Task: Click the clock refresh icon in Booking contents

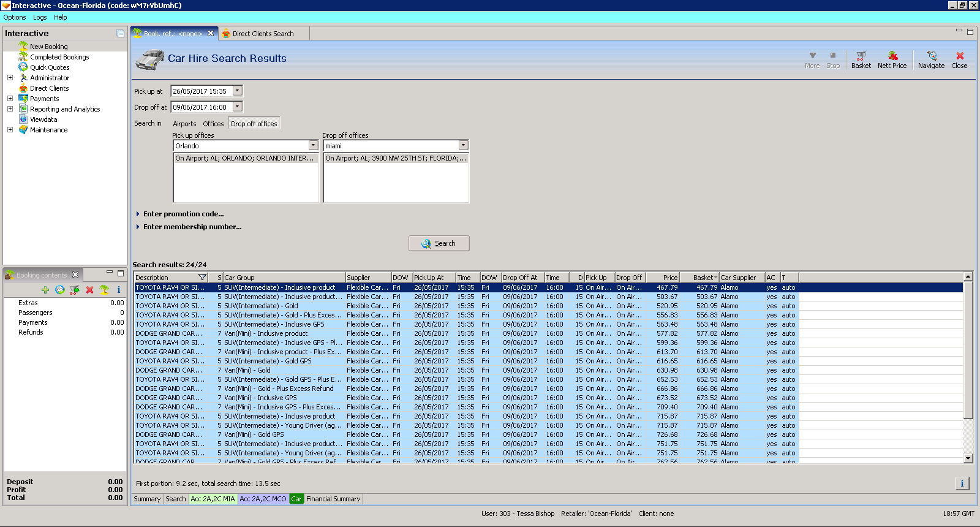Action: pyautogui.click(x=59, y=290)
